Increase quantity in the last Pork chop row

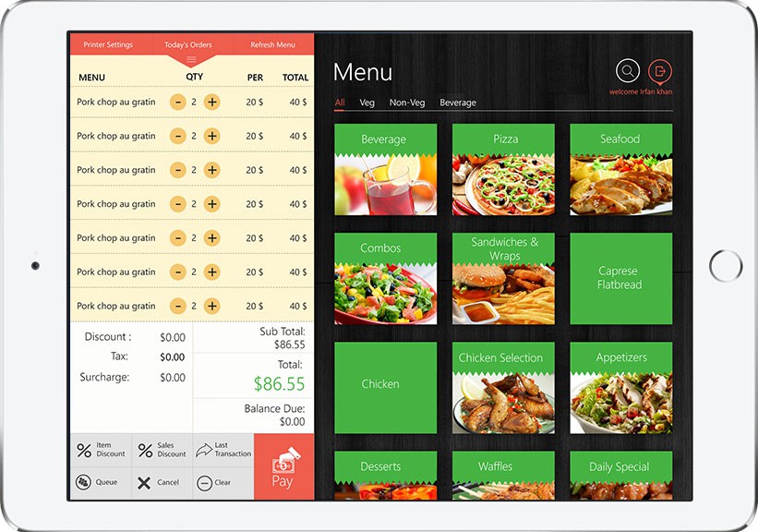pyautogui.click(x=211, y=306)
